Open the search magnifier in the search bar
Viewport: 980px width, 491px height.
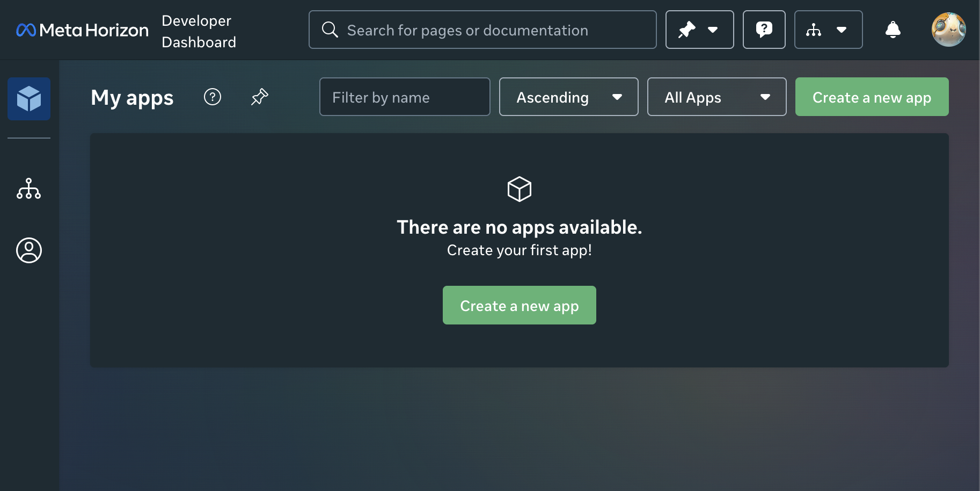point(330,30)
